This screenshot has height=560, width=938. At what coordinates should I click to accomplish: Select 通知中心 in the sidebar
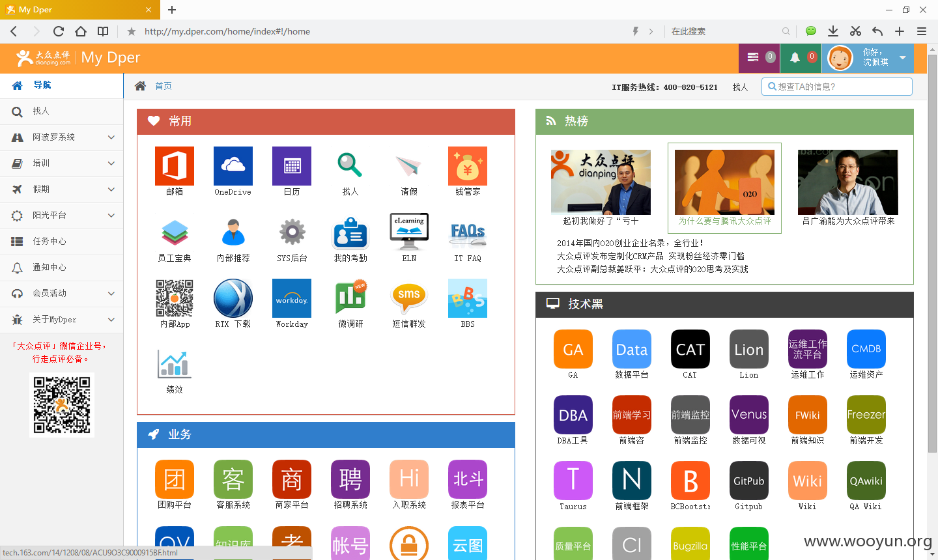[x=62, y=268]
